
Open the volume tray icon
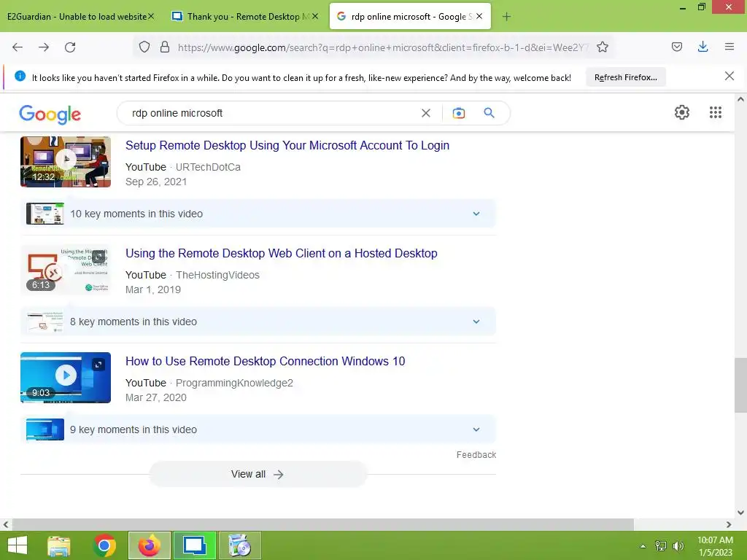tap(678, 546)
